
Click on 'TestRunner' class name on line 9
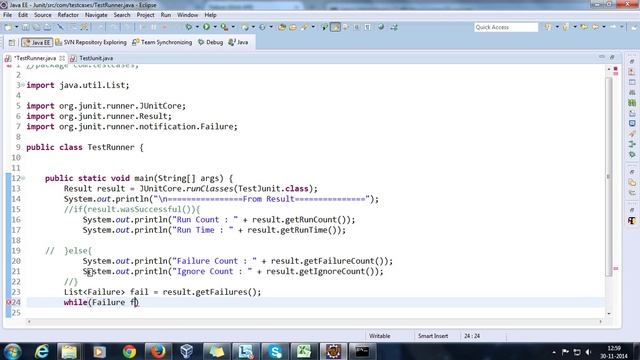[111, 147]
